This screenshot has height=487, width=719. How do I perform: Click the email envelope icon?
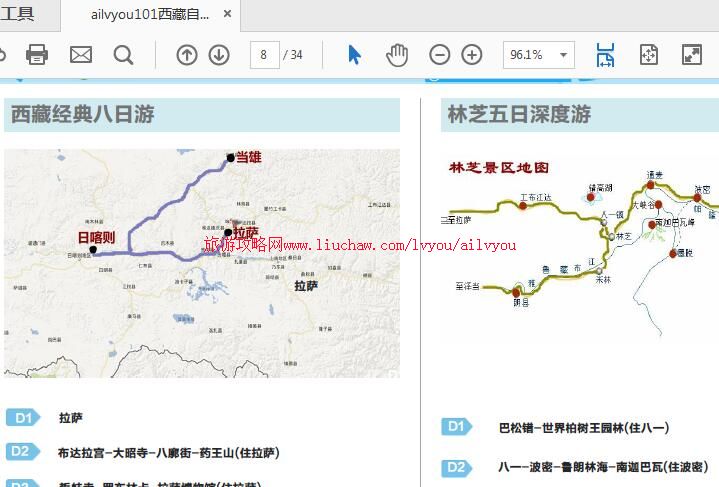tap(81, 55)
